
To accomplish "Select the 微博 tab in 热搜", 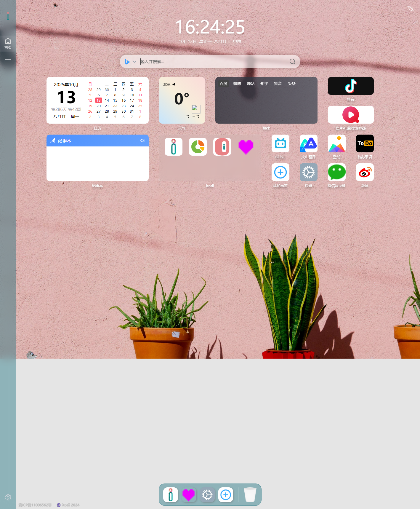I will tap(237, 84).
